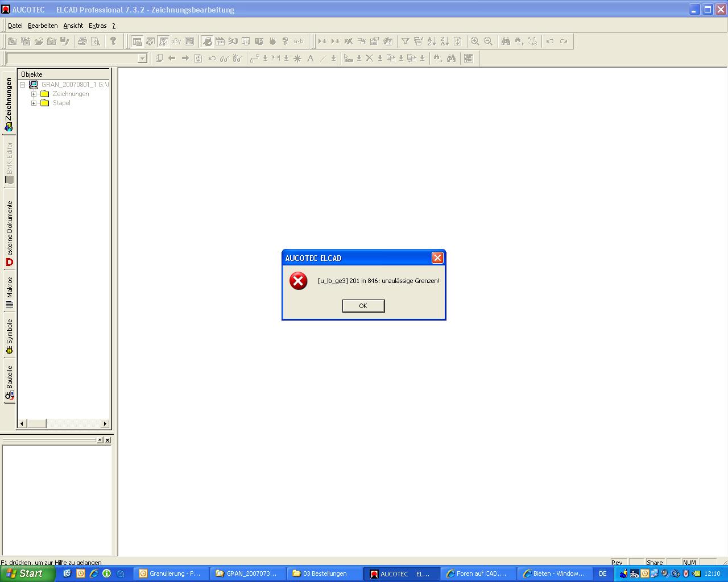Click the binoculars icon in second toolbar

[x=451, y=58]
